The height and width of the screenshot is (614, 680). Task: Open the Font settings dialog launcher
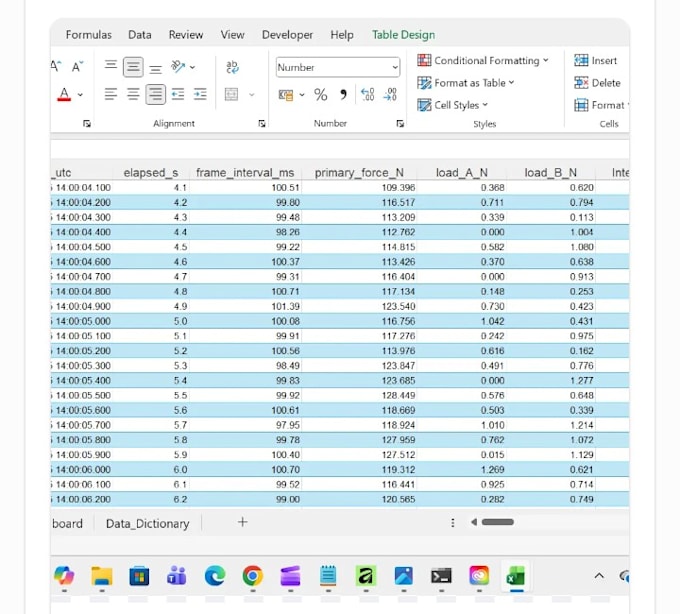pyautogui.click(x=87, y=124)
